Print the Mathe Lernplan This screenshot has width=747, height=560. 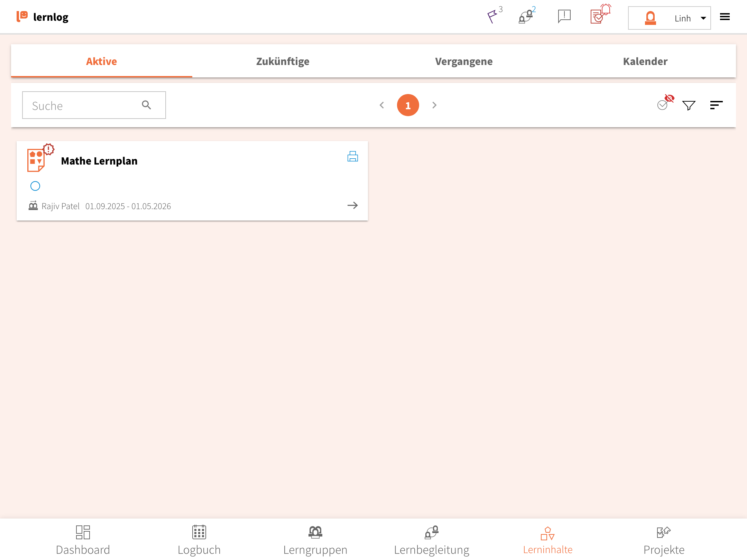(352, 157)
